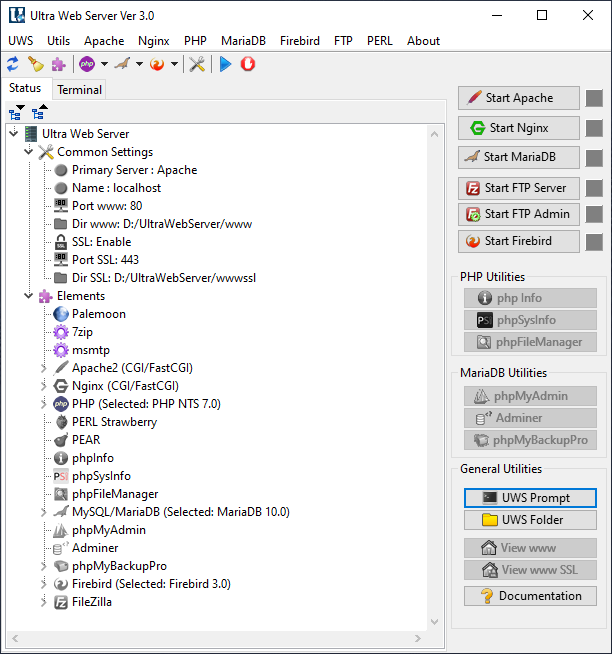Open the MariaDB menu
This screenshot has width=612, height=654.
click(243, 41)
